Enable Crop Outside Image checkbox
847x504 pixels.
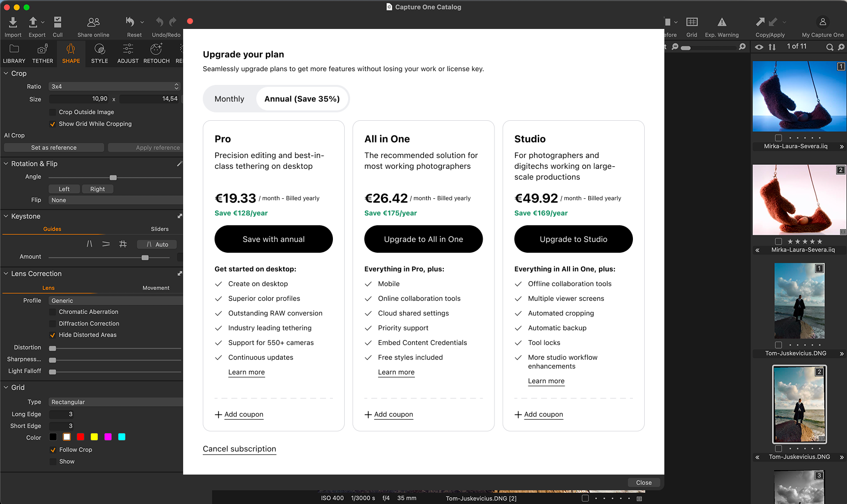[53, 112]
